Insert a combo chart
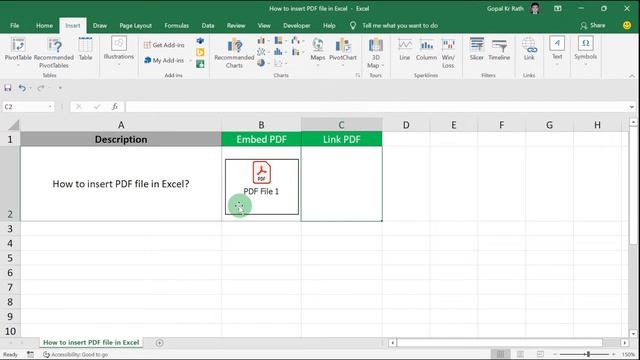Image resolution: width=640 pixels, height=360 pixels. pyautogui.click(x=297, y=52)
